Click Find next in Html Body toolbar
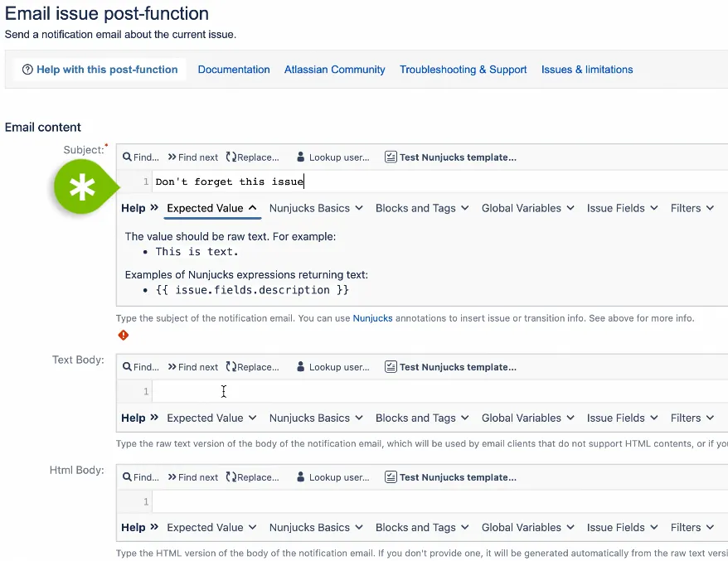The width and height of the screenshot is (728, 561). 192,477
